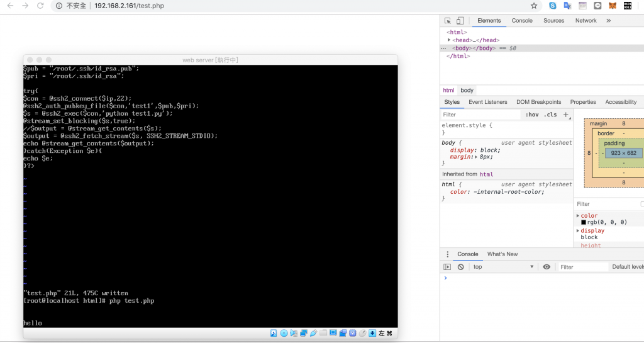Expand the computed color property
This screenshot has height=343, width=644.
click(x=578, y=216)
